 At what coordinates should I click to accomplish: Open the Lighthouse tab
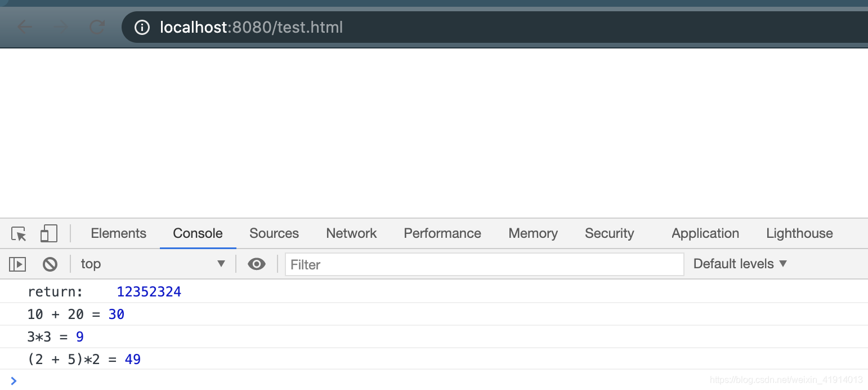799,233
